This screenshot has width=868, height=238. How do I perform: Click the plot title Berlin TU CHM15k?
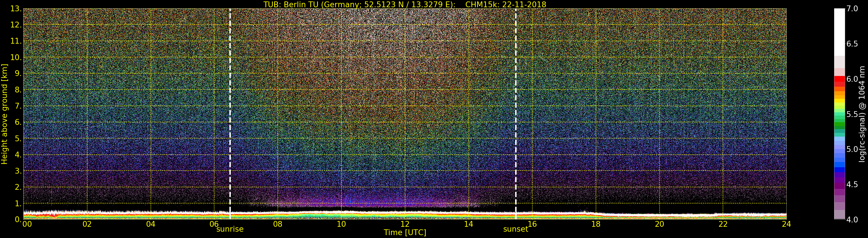pos(405,4)
